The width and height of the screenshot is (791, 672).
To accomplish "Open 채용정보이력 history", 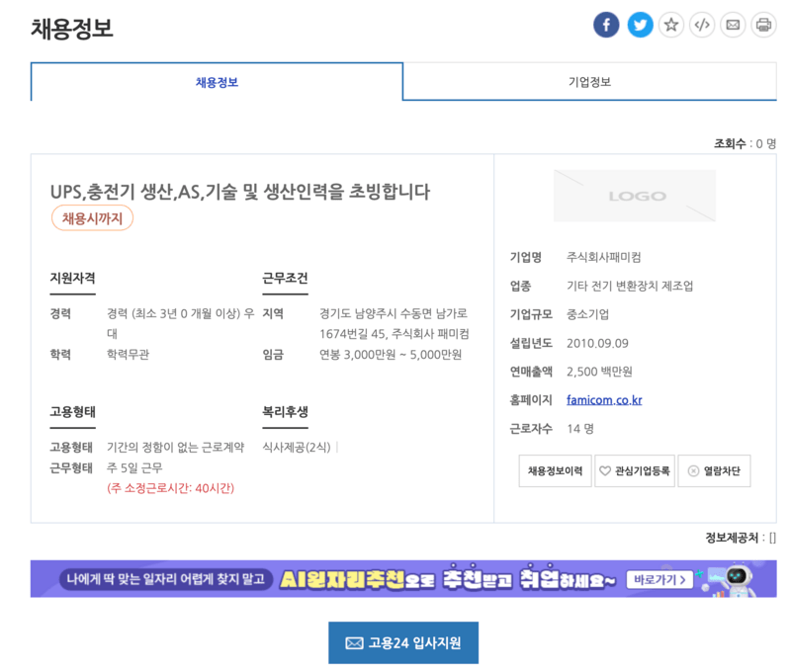I will click(555, 470).
